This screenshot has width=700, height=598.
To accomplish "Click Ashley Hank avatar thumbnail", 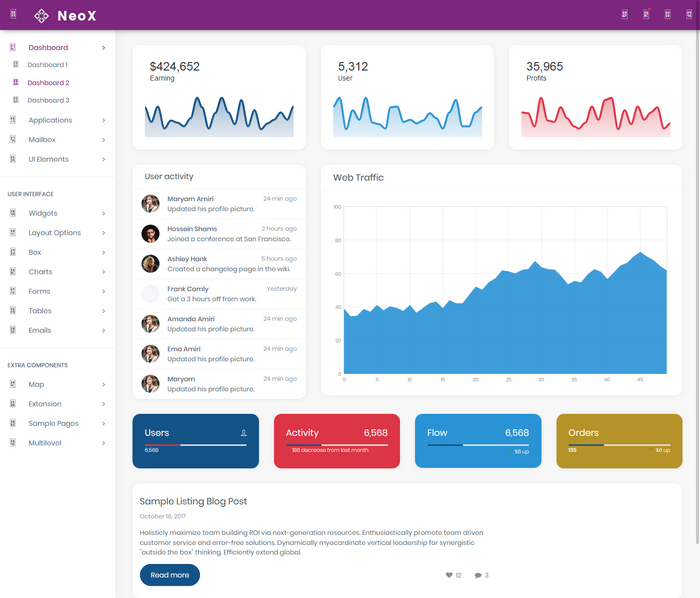I will point(150,263).
